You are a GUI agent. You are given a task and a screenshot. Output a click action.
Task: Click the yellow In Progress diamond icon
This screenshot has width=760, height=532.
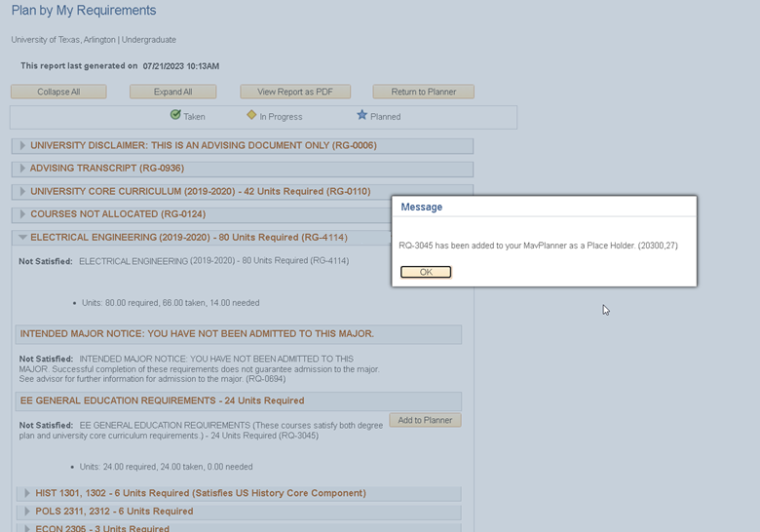pos(251,115)
